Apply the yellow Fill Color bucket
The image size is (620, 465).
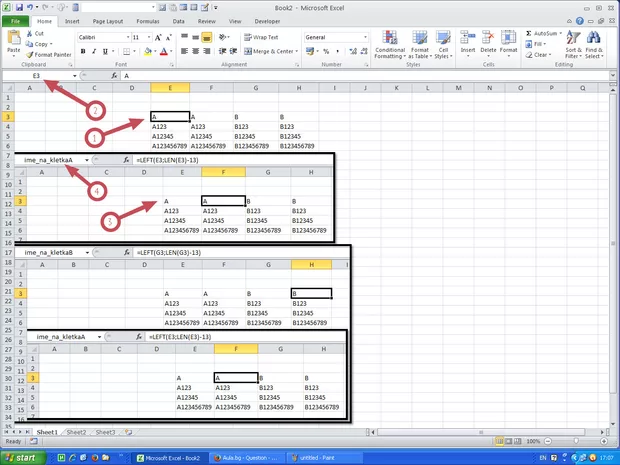[x=148, y=51]
